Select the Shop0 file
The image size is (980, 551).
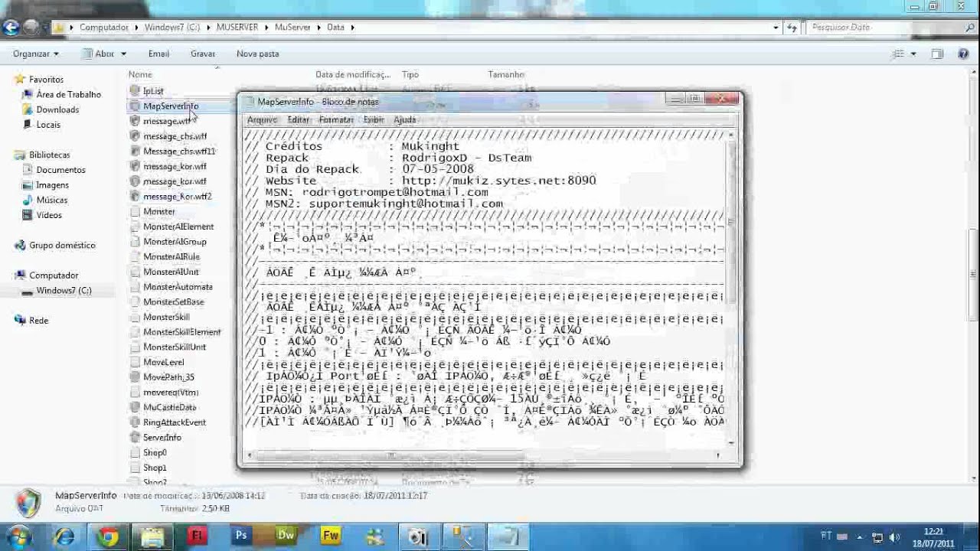[155, 453]
